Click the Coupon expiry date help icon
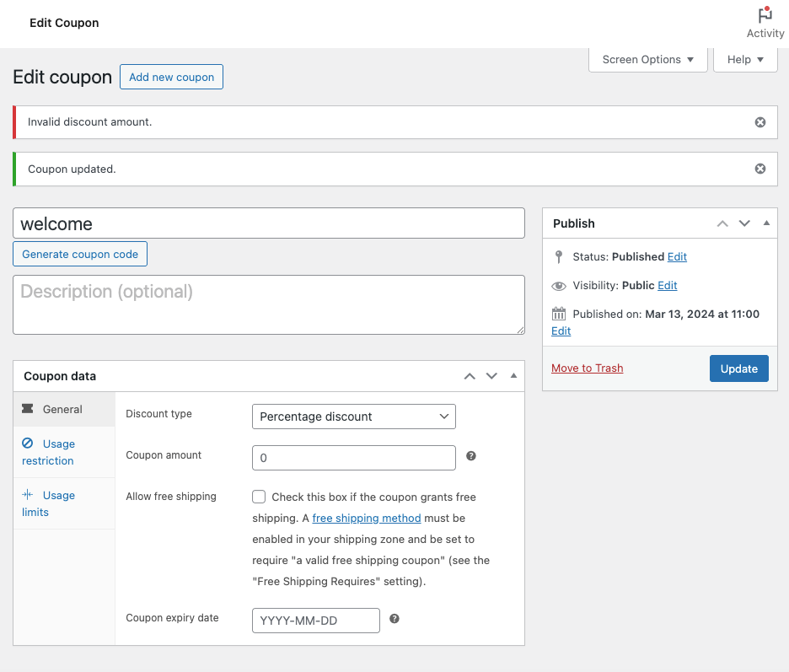Image resolution: width=789 pixels, height=672 pixels. pos(394,619)
